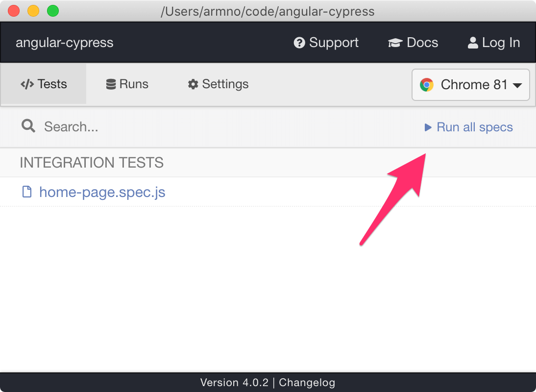The height and width of the screenshot is (392, 536).
Task: Open the Docs link
Action: click(413, 43)
